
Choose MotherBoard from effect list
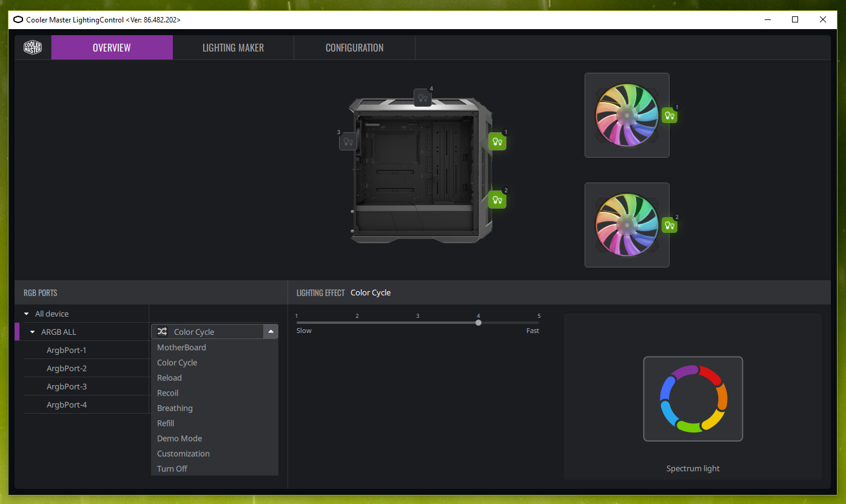pyautogui.click(x=215, y=348)
